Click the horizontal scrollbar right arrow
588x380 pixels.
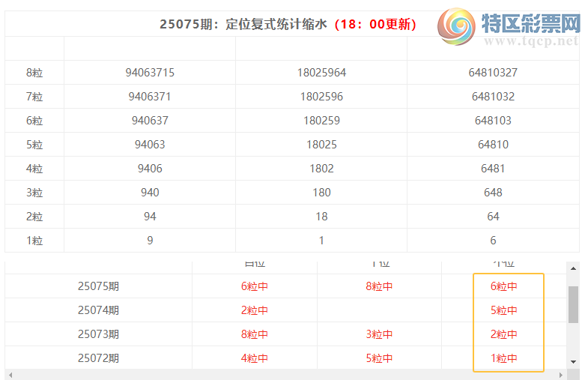561,375
